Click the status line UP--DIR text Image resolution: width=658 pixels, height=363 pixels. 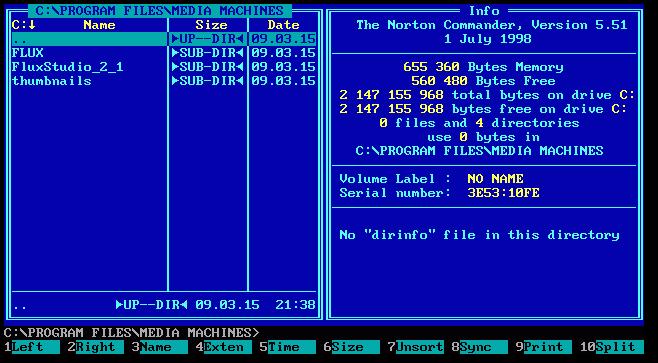point(151,305)
